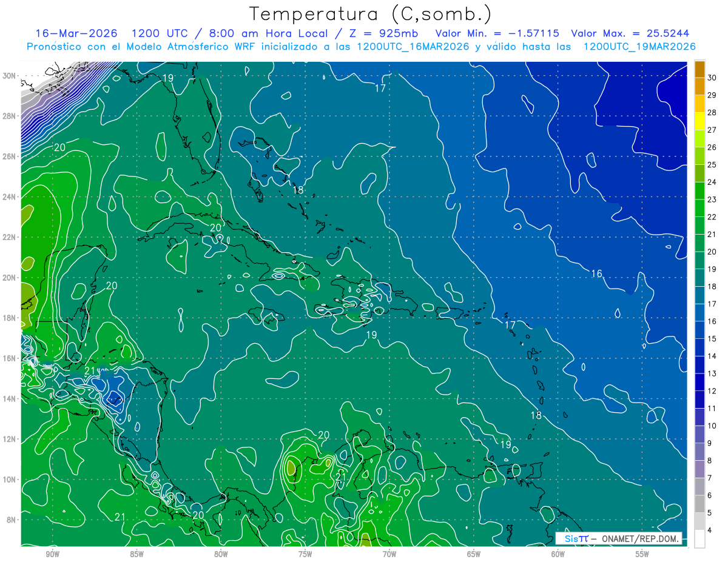Click the 70W longitude axis label
The image size is (728, 562).
[x=389, y=555]
